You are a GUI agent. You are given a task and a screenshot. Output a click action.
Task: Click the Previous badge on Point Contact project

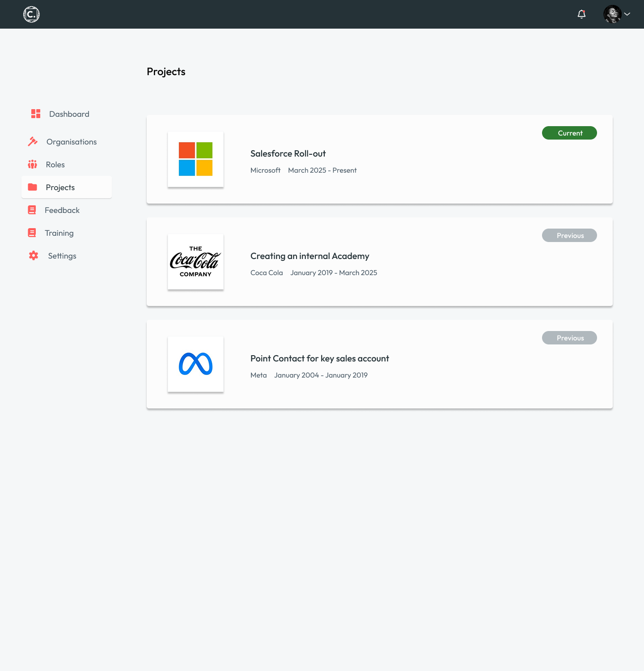pyautogui.click(x=569, y=338)
